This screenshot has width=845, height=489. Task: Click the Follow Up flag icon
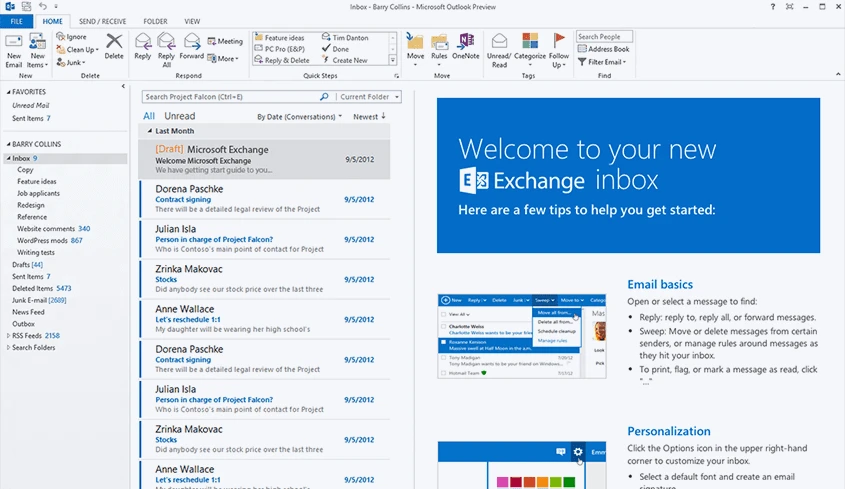(560, 43)
